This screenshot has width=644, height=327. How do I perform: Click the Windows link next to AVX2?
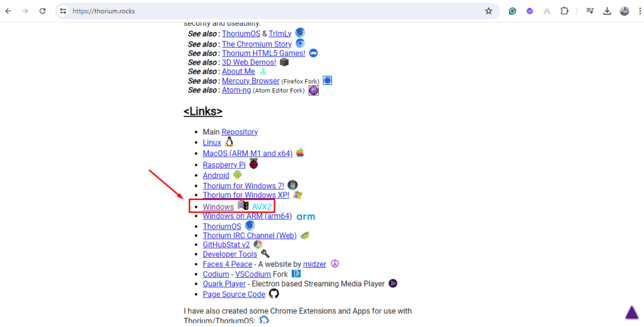click(218, 207)
